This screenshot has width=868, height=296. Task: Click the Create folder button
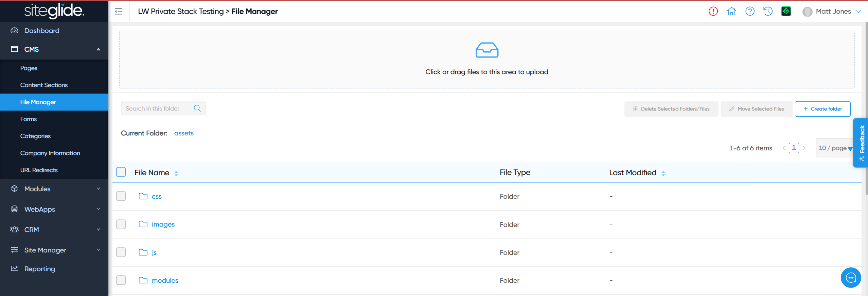point(822,109)
